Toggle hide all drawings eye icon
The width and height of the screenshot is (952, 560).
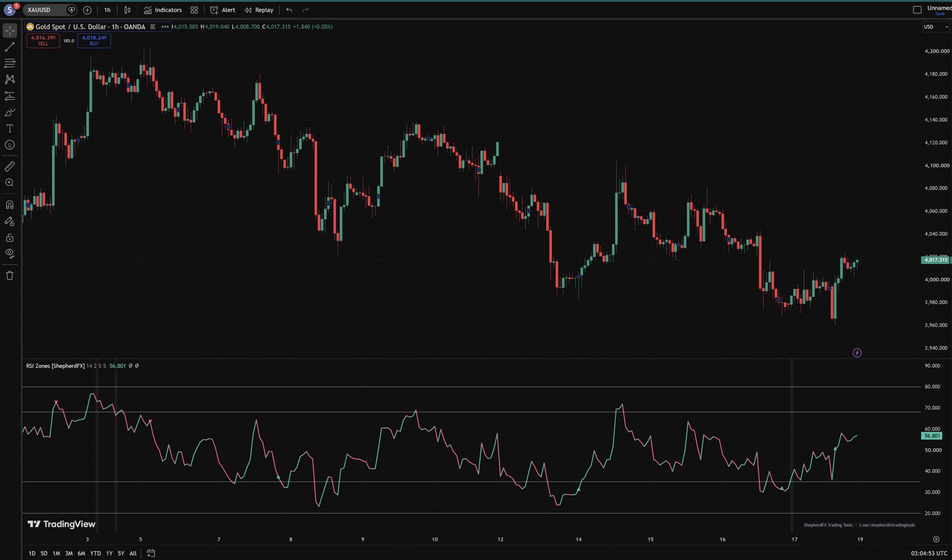point(10,254)
